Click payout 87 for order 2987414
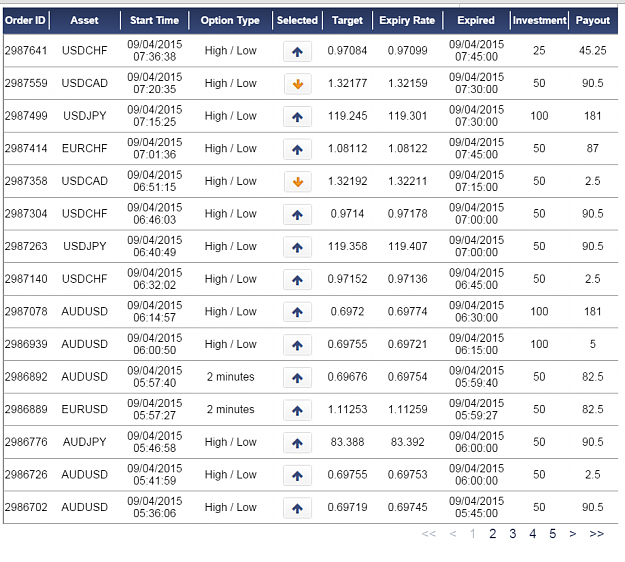Screen dimensions: 625x562 (593, 148)
